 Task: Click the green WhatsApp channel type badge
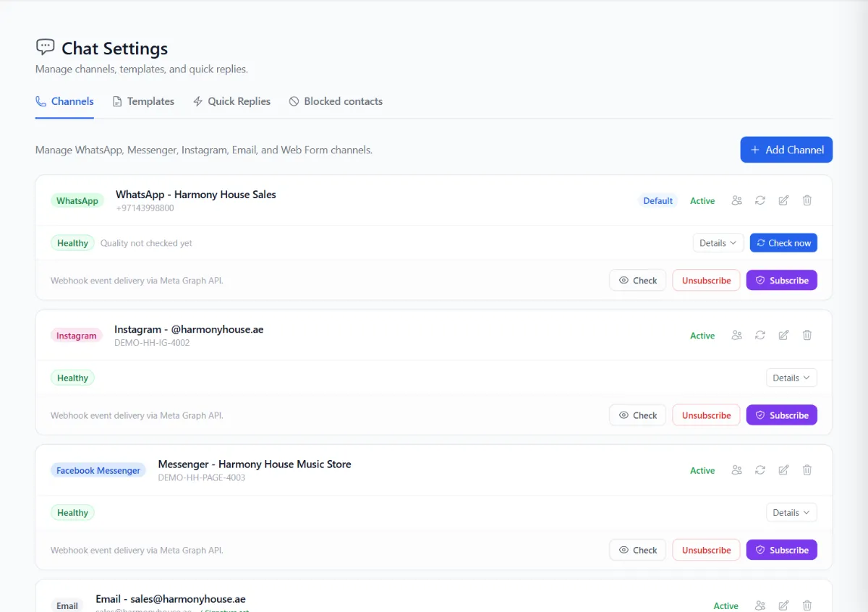click(x=77, y=200)
